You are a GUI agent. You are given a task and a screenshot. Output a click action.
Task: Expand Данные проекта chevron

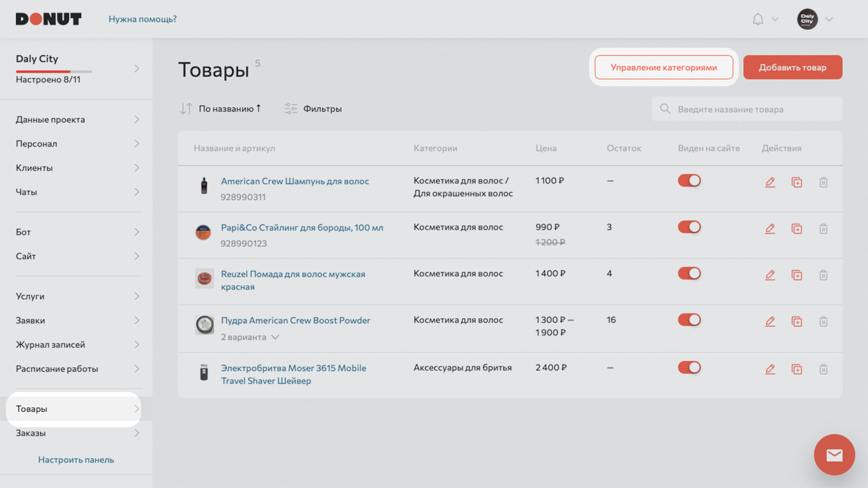[137, 119]
